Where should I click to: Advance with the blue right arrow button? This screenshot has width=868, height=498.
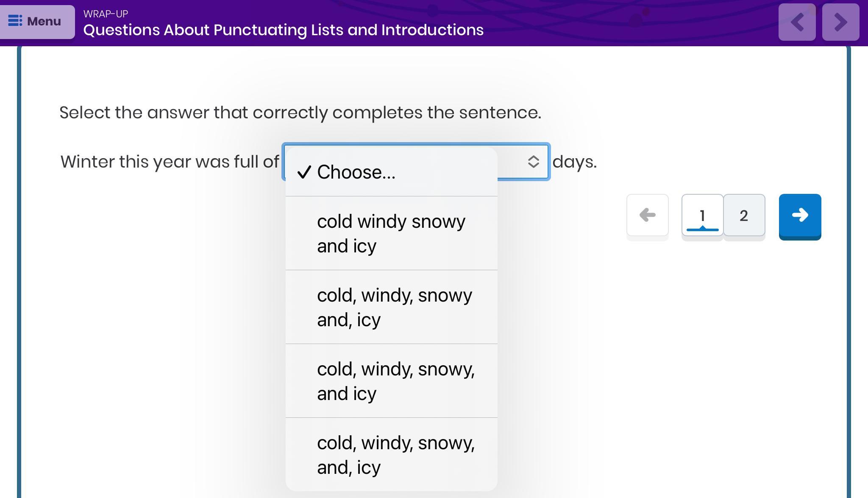coord(800,215)
